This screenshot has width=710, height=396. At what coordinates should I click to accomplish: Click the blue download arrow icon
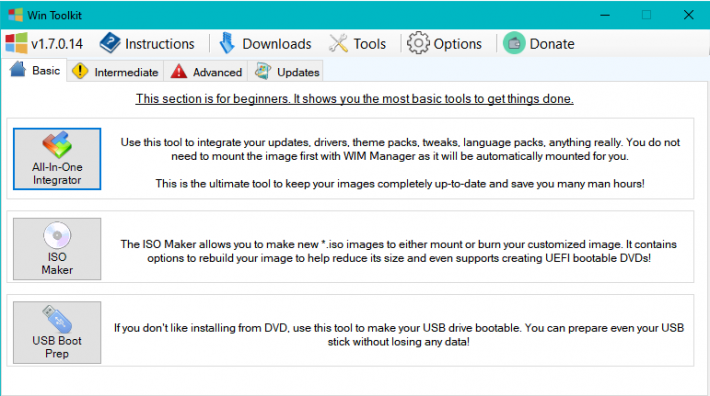click(x=227, y=43)
